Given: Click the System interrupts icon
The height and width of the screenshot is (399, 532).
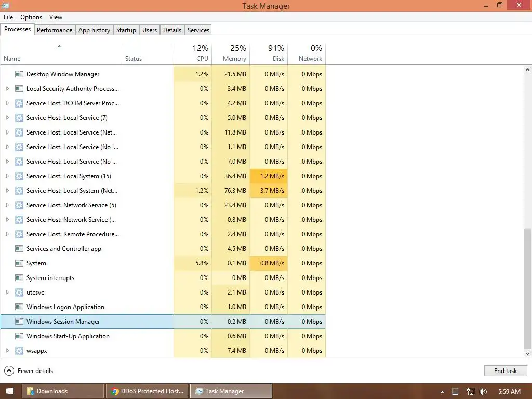Looking at the screenshot, I should point(19,278).
